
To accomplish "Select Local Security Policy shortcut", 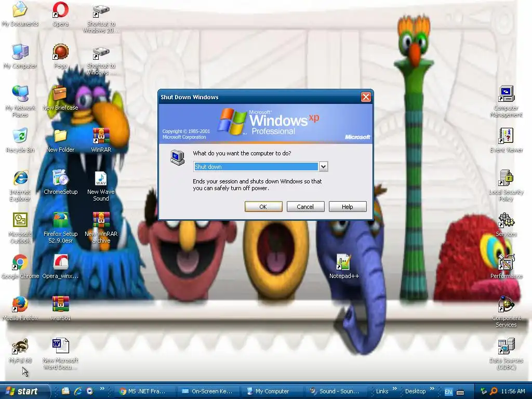I will point(506,185).
